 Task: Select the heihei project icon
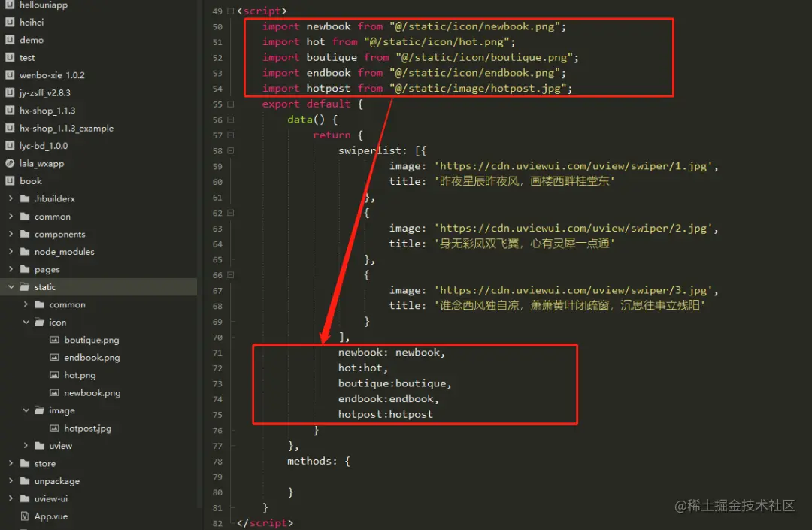[9, 23]
